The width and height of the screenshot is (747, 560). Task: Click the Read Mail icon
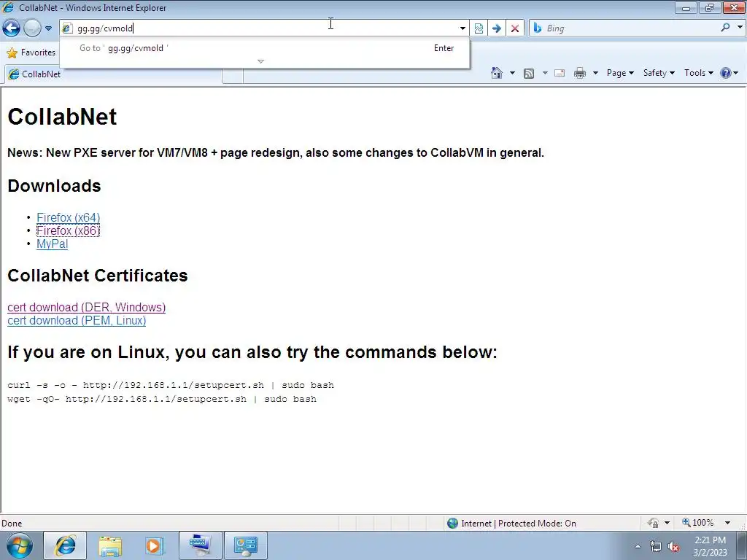(560, 74)
